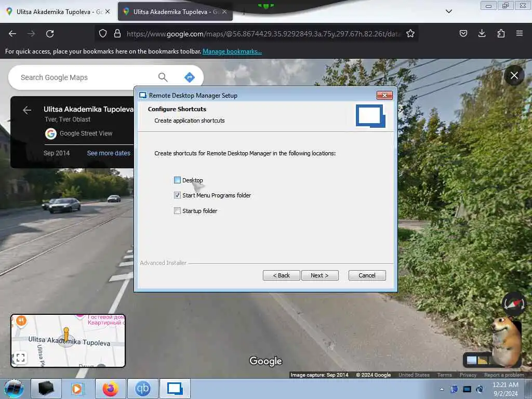Screen dimensions: 532x399
Task: Open the Firefox downloads panel
Action: click(x=482, y=33)
